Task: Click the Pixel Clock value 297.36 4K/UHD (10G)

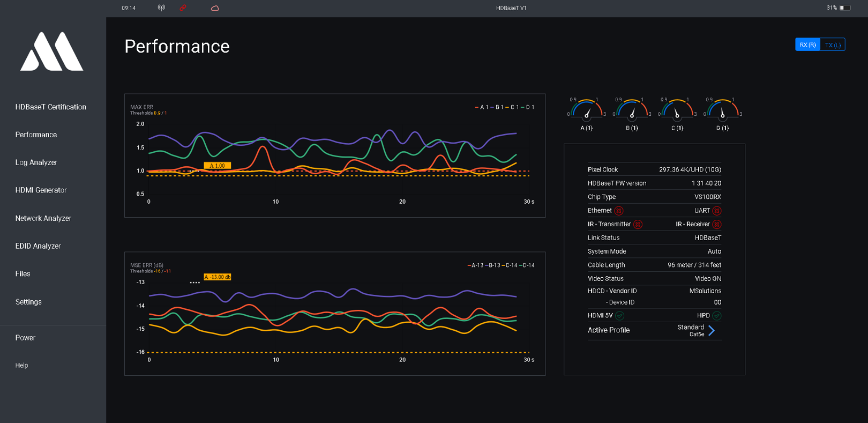Action: click(x=690, y=170)
